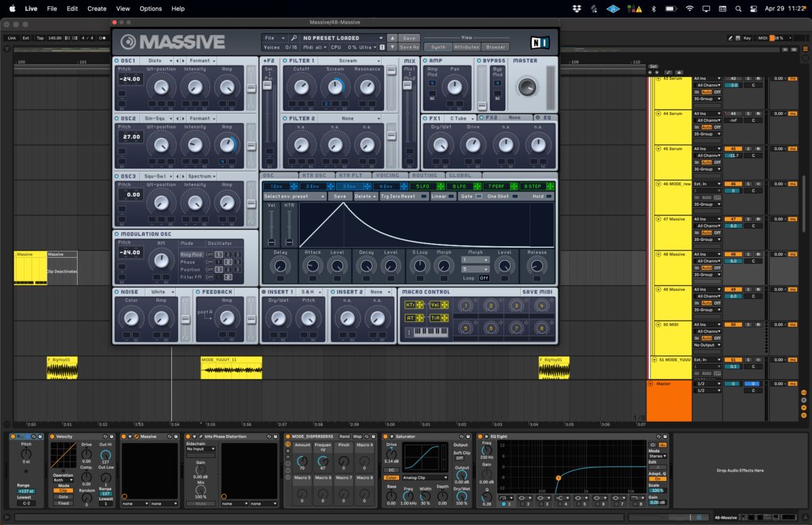The height and width of the screenshot is (525, 812).
Task: Click the Dropbox icon in macOS menu bar
Action: [576, 9]
